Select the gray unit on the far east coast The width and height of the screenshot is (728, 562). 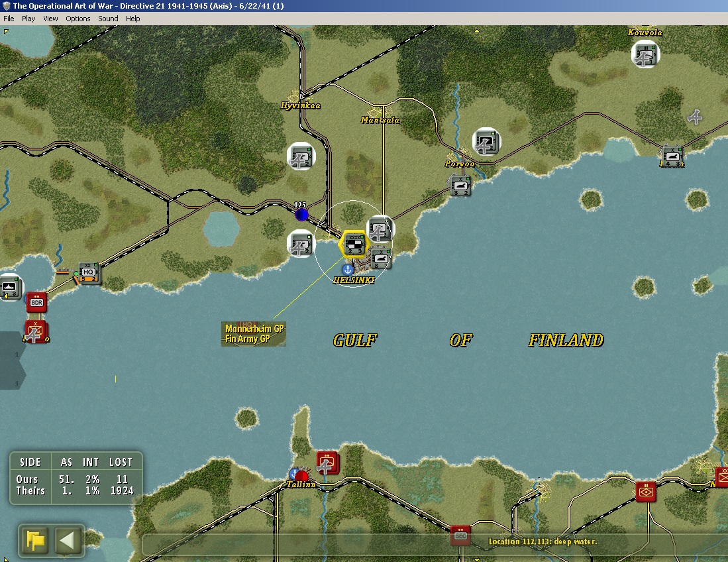click(x=673, y=157)
